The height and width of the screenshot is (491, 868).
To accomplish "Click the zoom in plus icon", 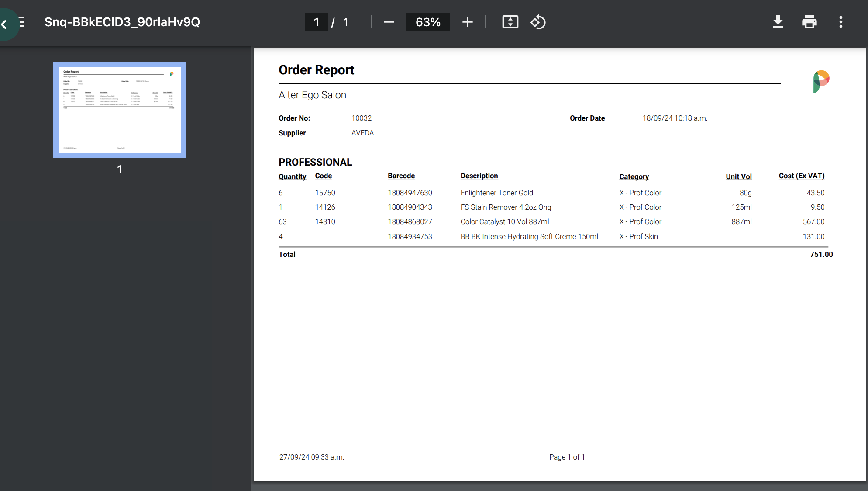I will 467,22.
